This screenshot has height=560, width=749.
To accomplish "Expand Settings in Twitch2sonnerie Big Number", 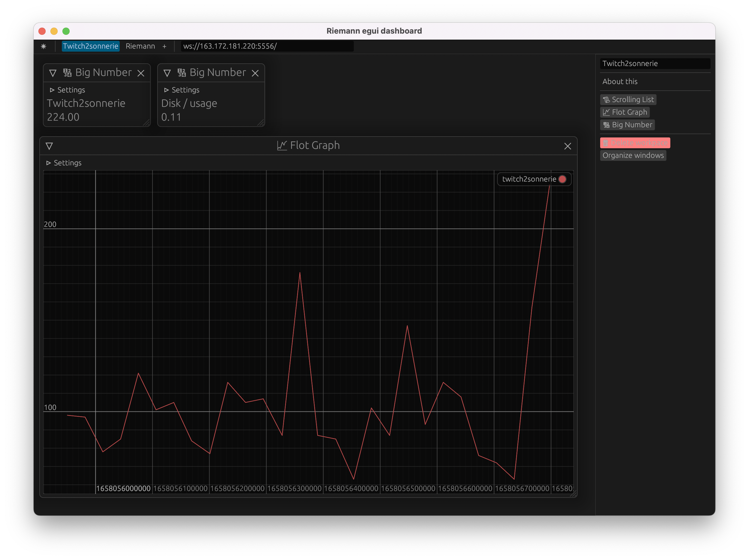I will tap(68, 90).
